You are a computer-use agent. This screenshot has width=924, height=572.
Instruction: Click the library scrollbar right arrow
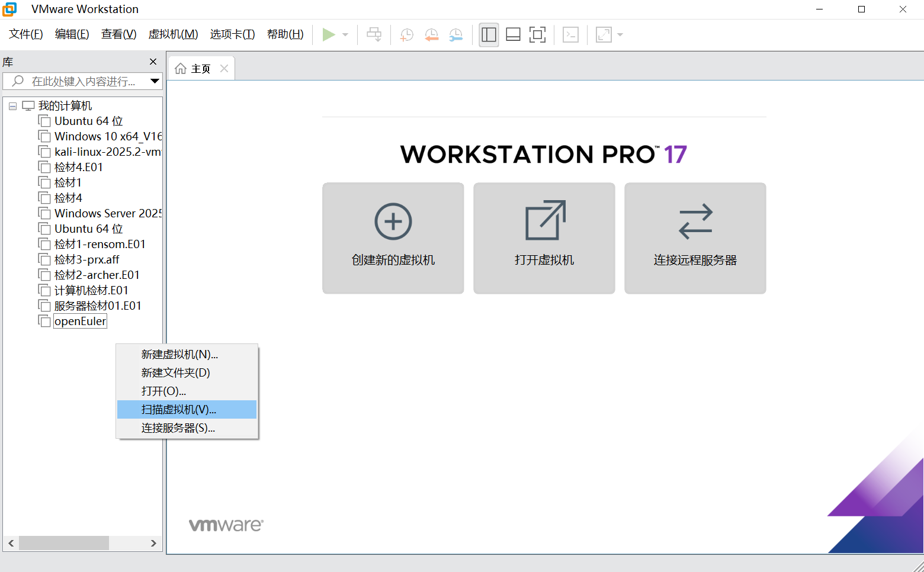tap(153, 543)
